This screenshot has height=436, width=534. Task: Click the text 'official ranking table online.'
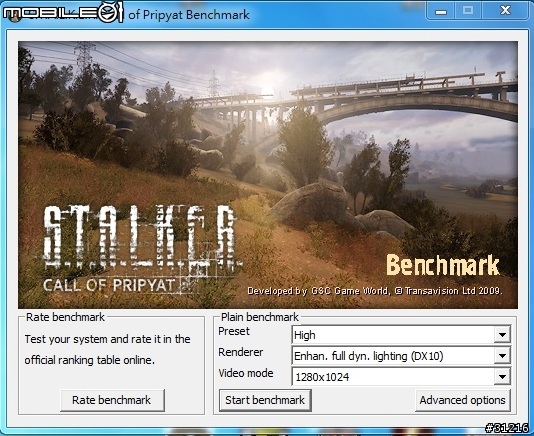click(x=90, y=360)
